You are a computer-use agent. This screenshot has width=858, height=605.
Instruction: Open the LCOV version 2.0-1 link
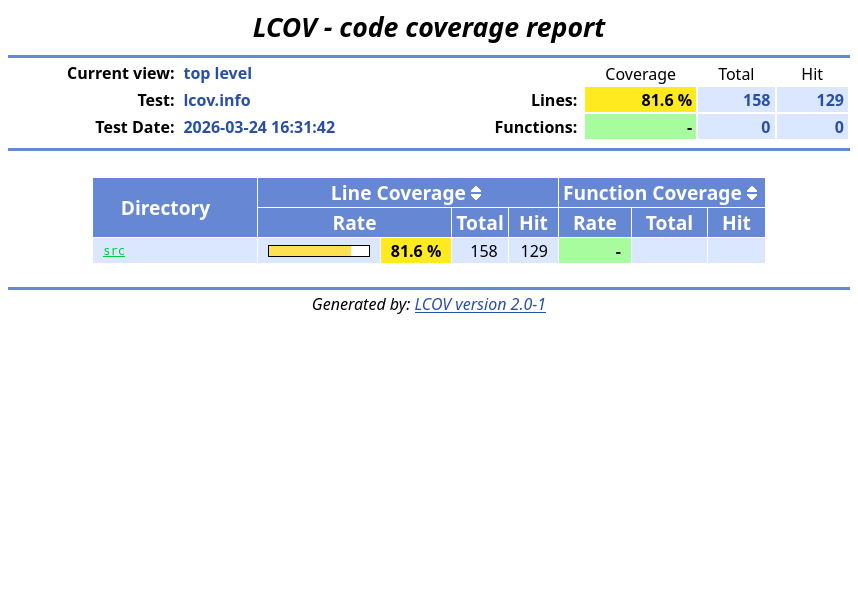pos(480,304)
